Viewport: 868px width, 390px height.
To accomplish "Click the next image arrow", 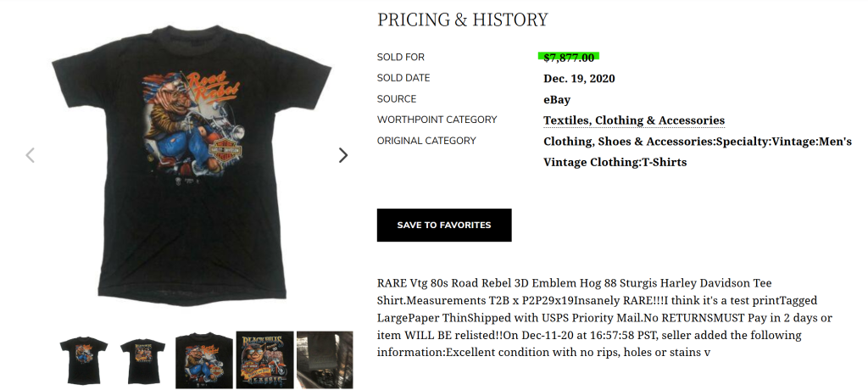I will pos(343,155).
